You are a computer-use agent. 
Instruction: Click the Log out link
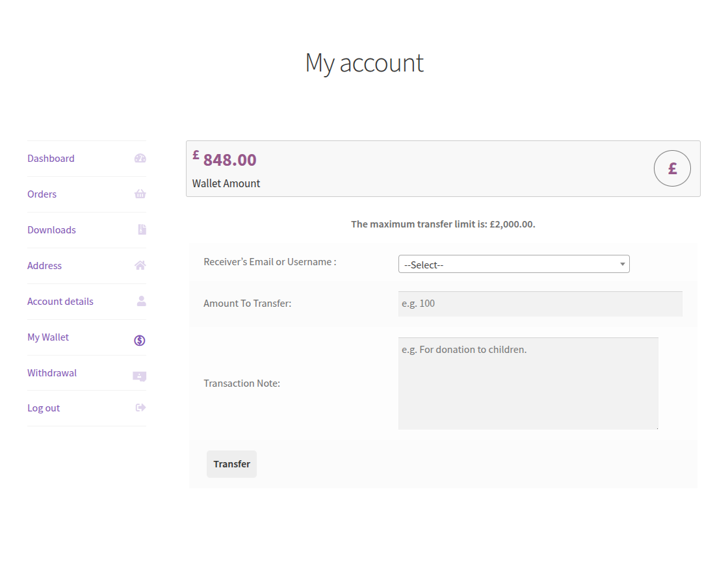(x=44, y=408)
